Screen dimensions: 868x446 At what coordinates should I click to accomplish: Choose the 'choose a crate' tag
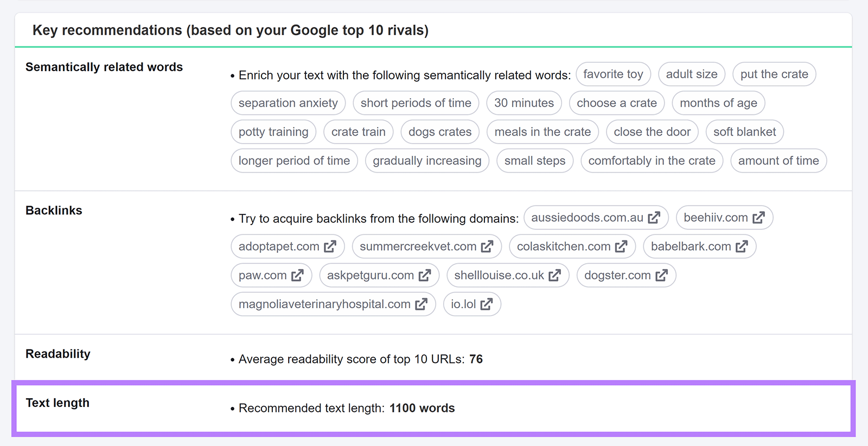pyautogui.click(x=617, y=103)
